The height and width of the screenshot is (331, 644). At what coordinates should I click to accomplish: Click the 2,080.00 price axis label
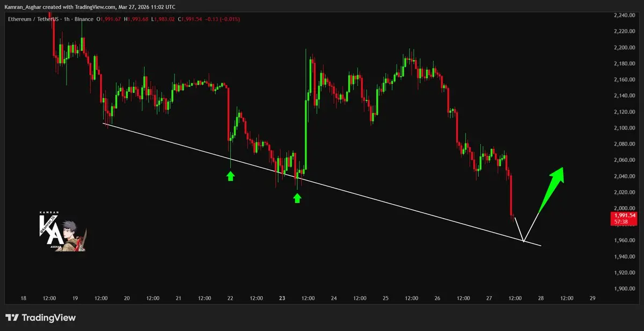tap(624, 144)
